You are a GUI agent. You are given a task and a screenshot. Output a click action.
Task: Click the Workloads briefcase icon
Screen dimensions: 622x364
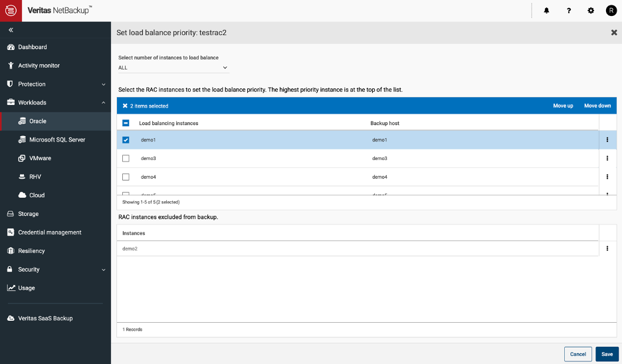tap(11, 102)
